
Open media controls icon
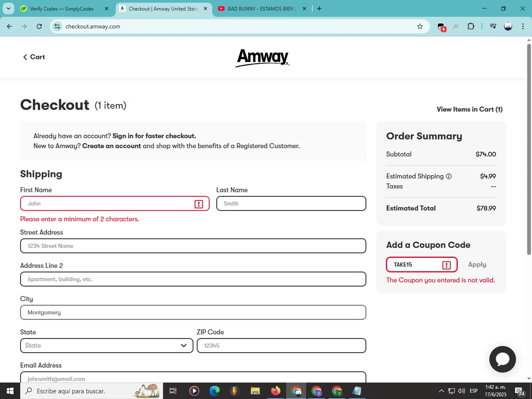click(x=493, y=26)
